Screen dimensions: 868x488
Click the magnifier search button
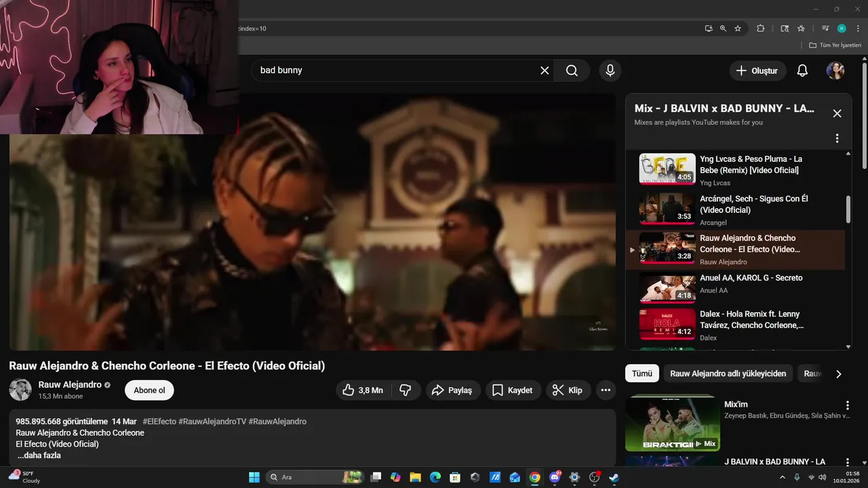pyautogui.click(x=572, y=70)
